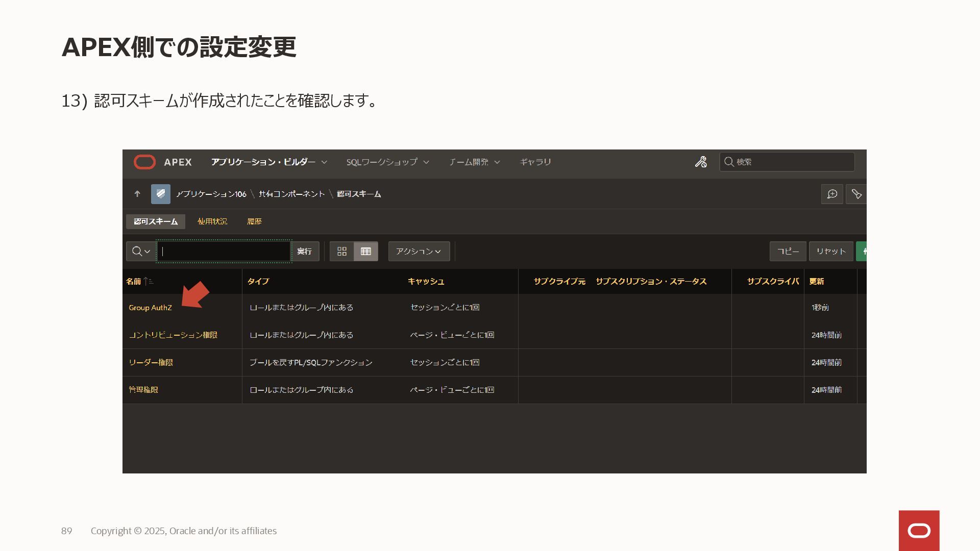This screenshot has width=980, height=551.
Task: Switch to the 履歴 tab
Action: click(254, 221)
